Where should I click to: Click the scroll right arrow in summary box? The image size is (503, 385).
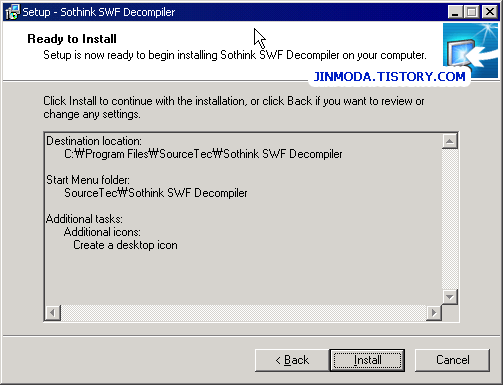click(x=434, y=313)
